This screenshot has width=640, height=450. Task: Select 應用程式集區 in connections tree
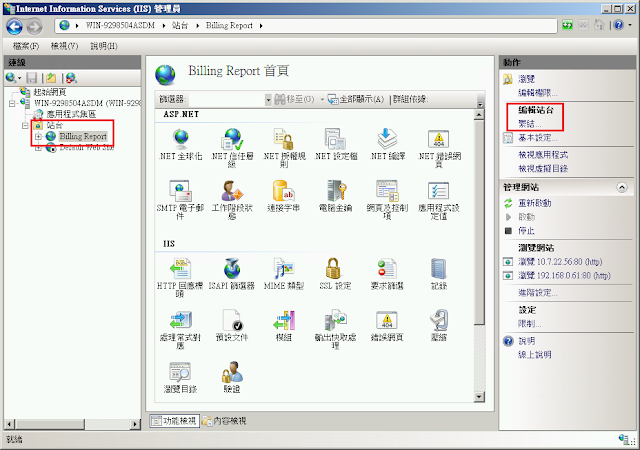(71, 114)
